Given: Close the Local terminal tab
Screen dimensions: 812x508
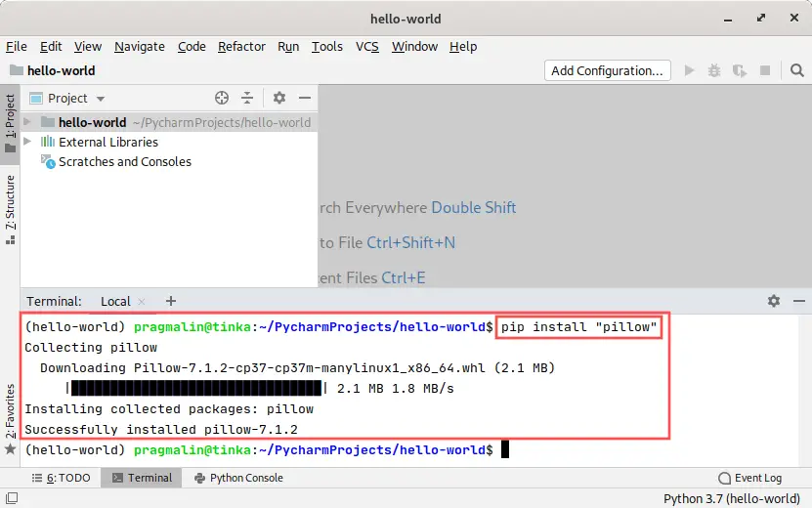Looking at the screenshot, I should pyautogui.click(x=142, y=302).
